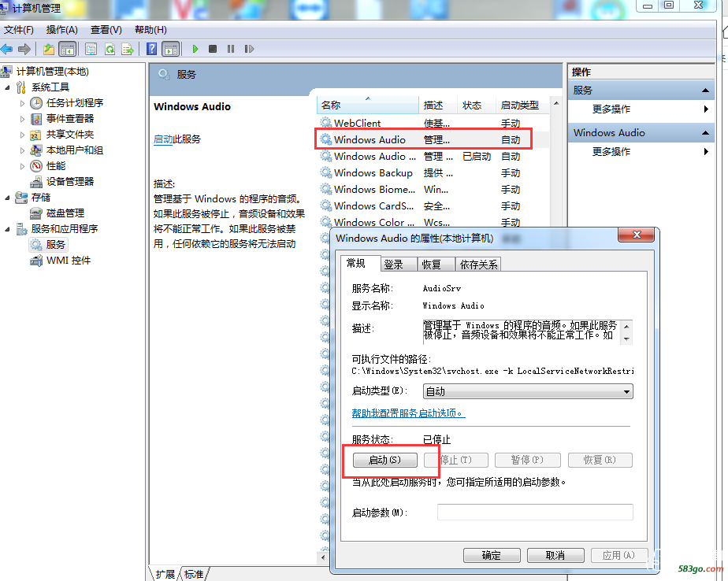Select 本地用户和组 in the tree
The image size is (728, 581).
pyautogui.click(x=75, y=150)
